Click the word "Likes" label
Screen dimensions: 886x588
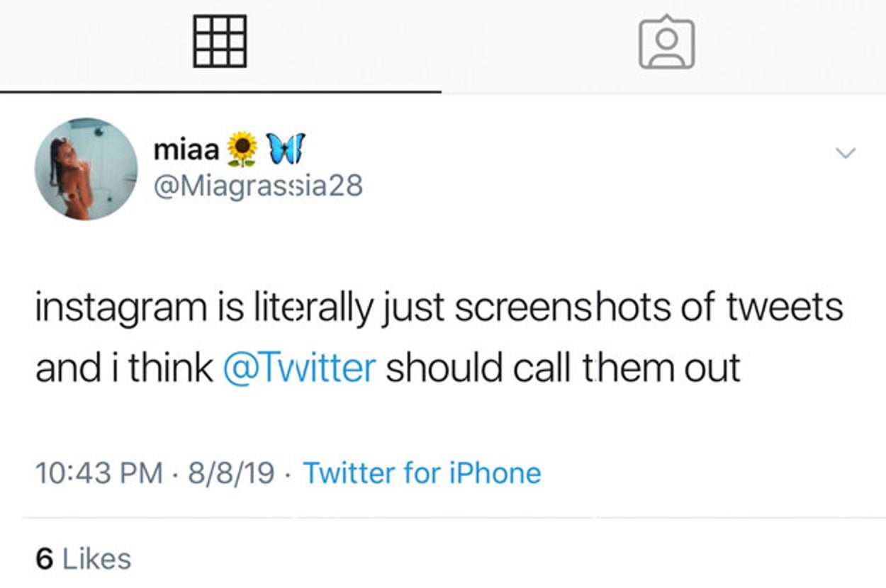(x=97, y=559)
